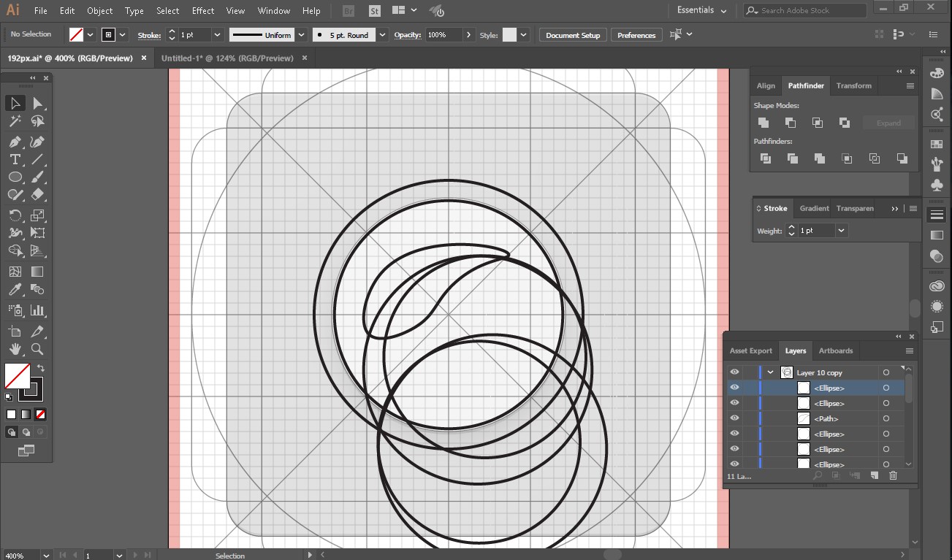Viewport: 952px width, 560px height.
Task: Switch to the Artboards tab
Action: (835, 350)
